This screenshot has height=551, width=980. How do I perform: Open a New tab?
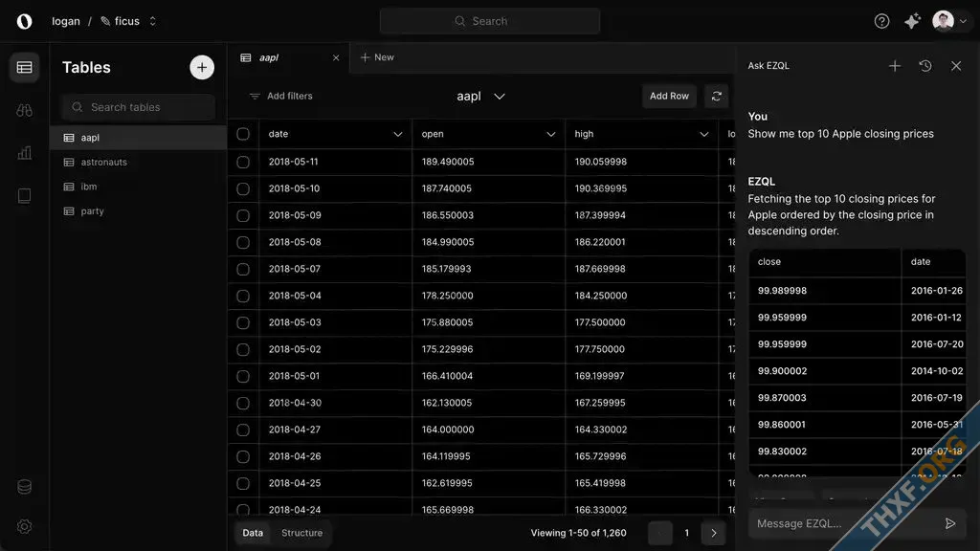pyautogui.click(x=377, y=57)
